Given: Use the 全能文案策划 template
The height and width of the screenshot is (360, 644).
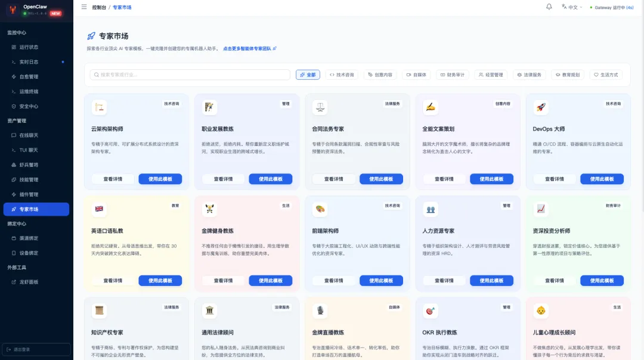Looking at the screenshot, I should point(491,179).
